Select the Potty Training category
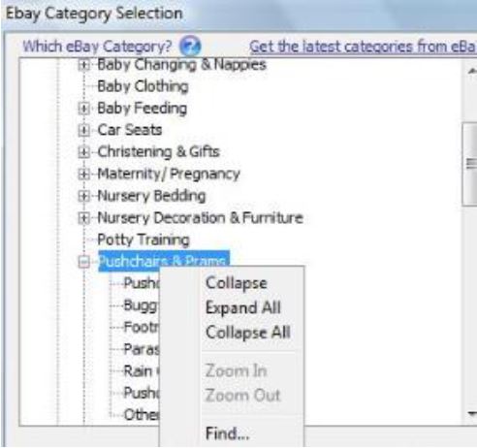477x448 pixels. [x=143, y=240]
